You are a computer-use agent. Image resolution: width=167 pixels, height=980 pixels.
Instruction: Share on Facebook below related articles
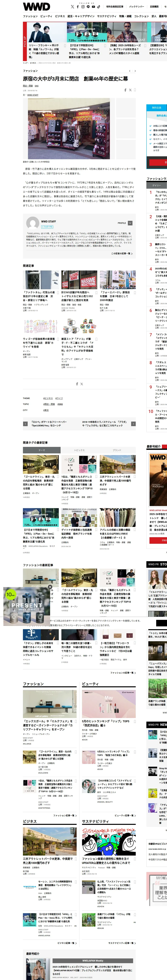coord(77,384)
